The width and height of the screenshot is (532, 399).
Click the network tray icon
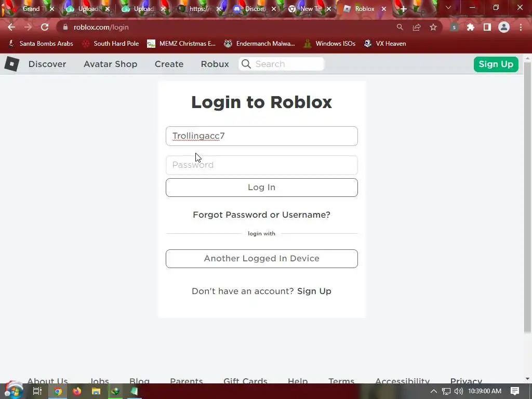[x=446, y=391]
